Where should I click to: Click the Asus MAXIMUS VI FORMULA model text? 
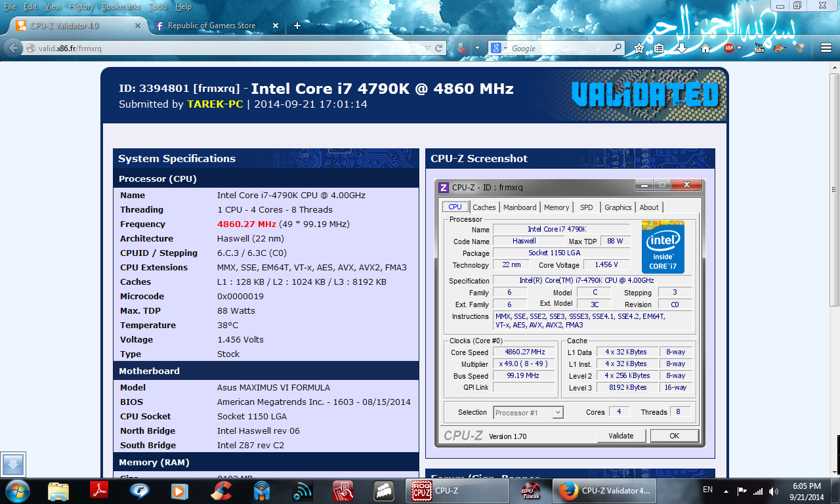click(x=274, y=387)
